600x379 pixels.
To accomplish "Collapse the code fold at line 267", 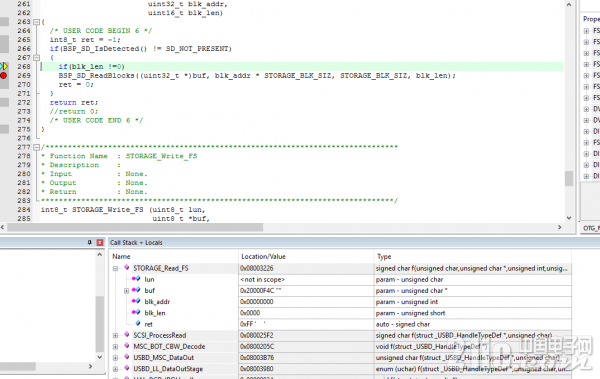I will tap(36, 58).
